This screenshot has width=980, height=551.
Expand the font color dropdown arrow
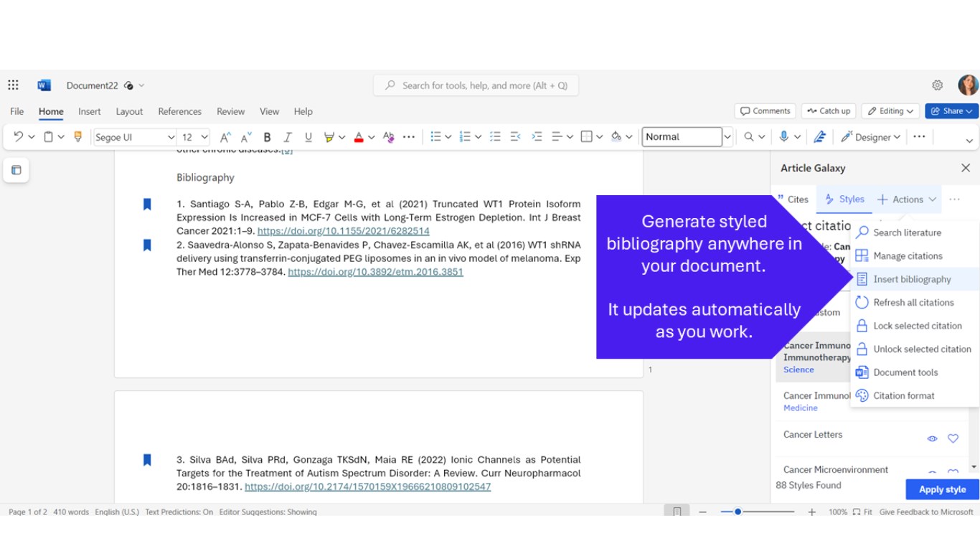click(371, 137)
